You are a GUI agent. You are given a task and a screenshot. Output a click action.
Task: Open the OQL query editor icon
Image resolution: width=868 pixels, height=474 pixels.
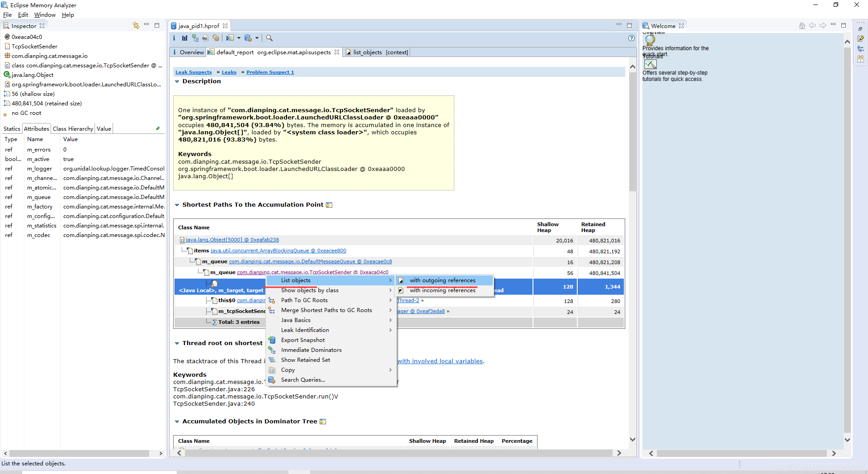click(205, 38)
